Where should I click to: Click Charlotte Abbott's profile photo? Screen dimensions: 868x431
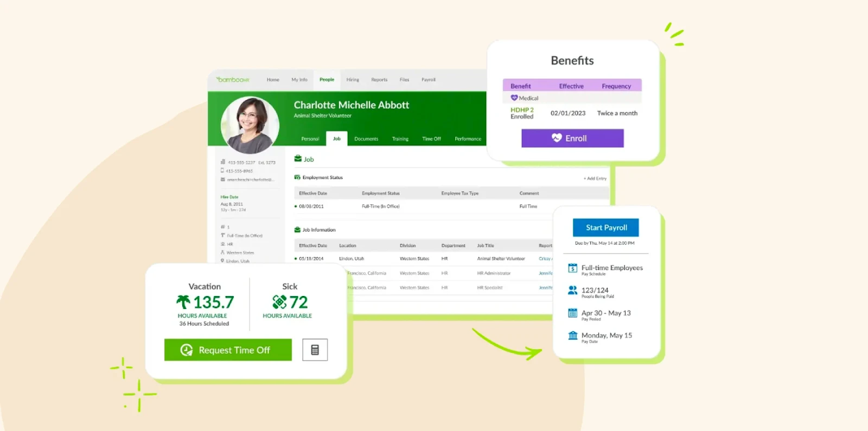pos(250,125)
